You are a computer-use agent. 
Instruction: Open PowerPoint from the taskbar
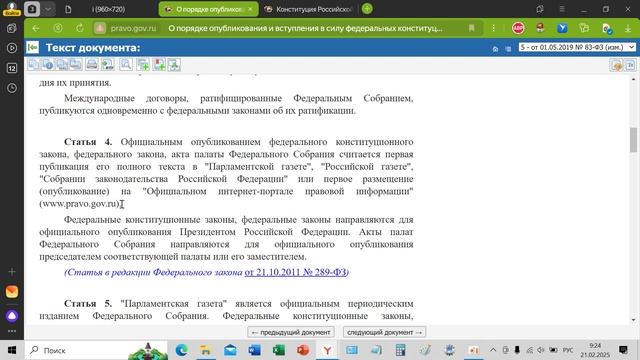[x=303, y=350]
